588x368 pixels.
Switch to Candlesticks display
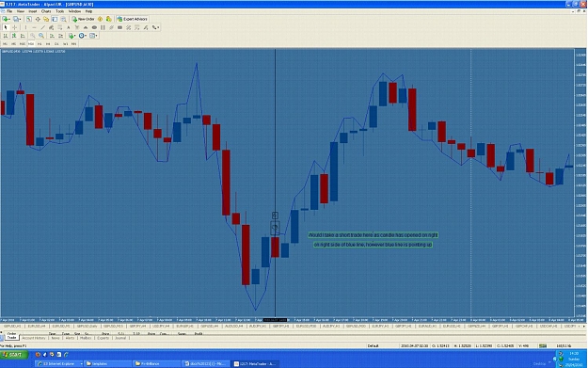pos(14,36)
